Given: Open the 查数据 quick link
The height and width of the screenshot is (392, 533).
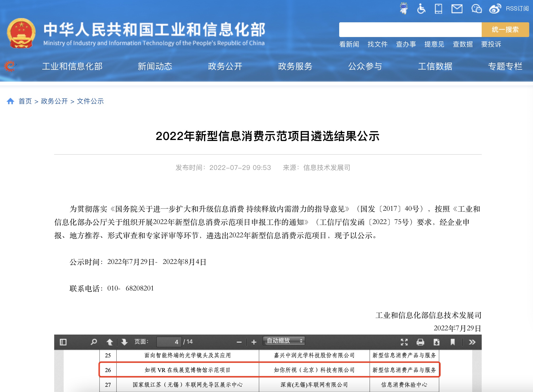Looking at the screenshot, I should coord(463,44).
